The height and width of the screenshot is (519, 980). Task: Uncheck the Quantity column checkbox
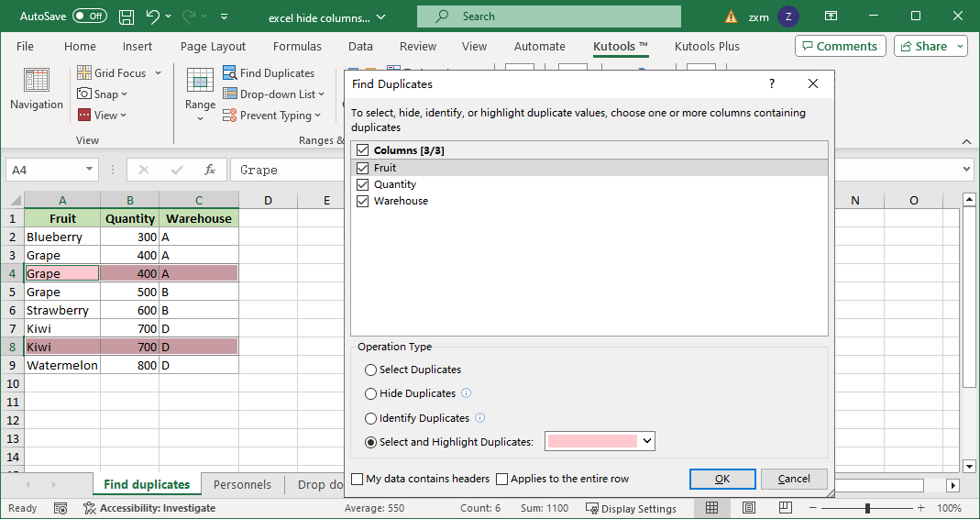click(362, 184)
